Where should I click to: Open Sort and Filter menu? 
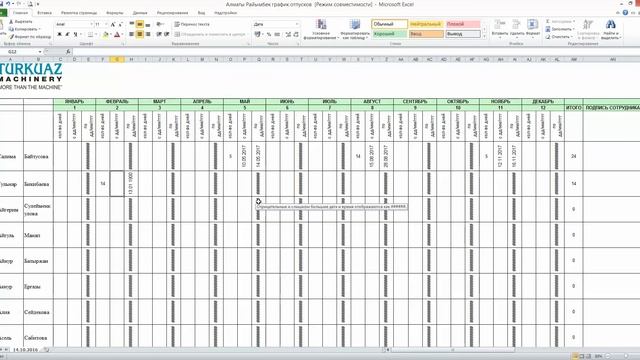point(588,29)
